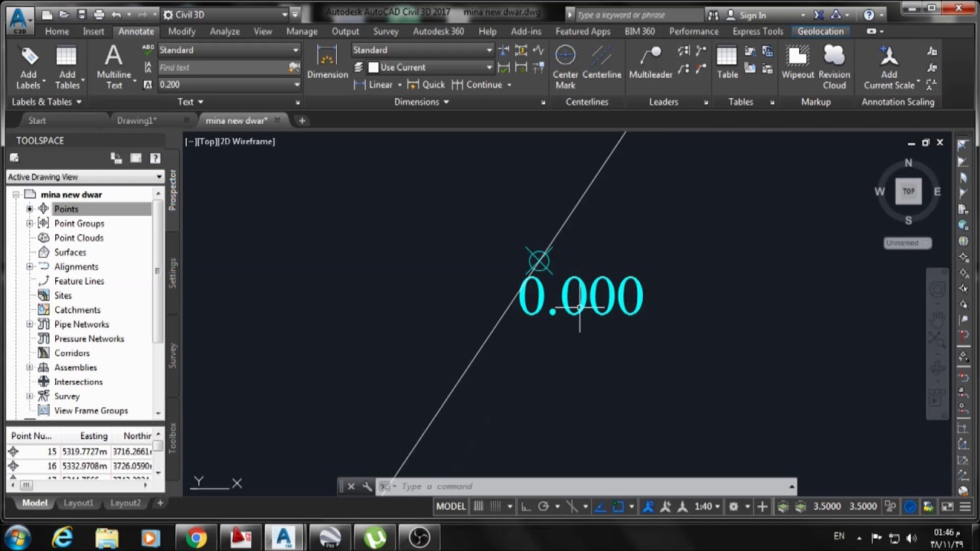Select the Revision Cloud tool
The height and width of the screenshot is (551, 980).
834,67
